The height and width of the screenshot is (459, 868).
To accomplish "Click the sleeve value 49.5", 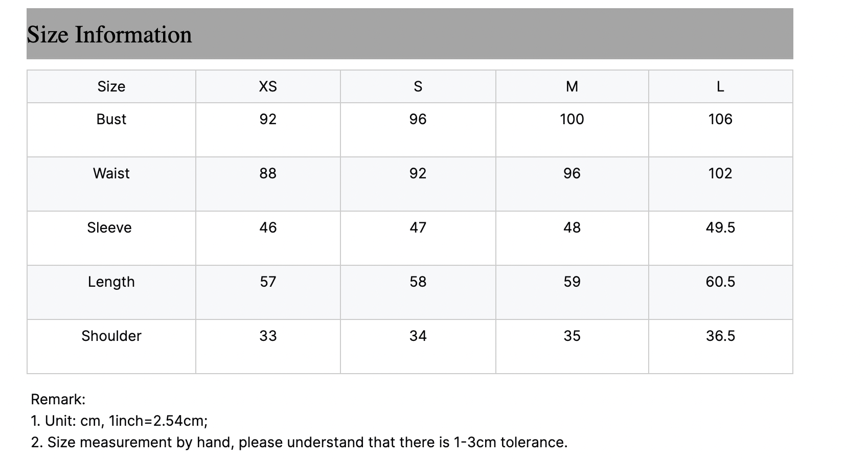I will pyautogui.click(x=720, y=227).
